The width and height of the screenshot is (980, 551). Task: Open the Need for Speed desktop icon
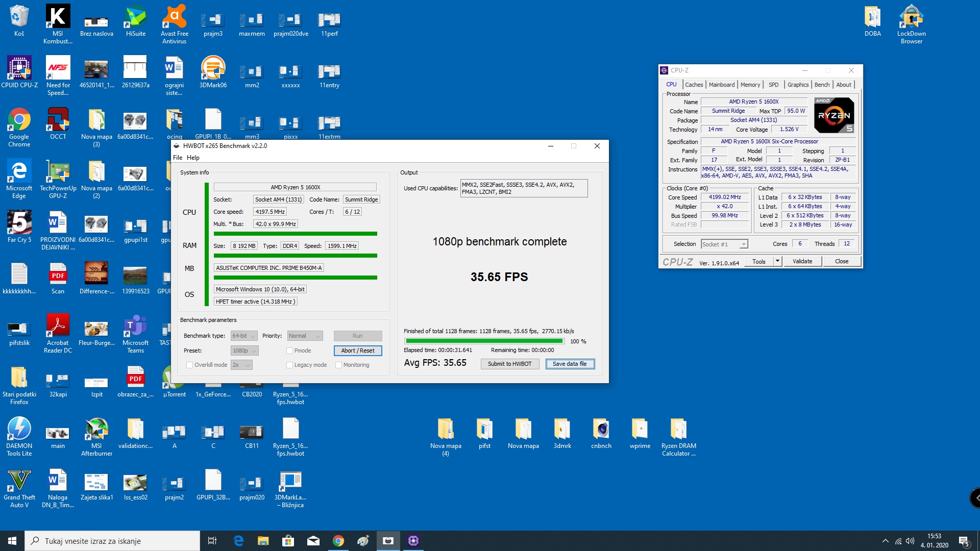pos(58,76)
